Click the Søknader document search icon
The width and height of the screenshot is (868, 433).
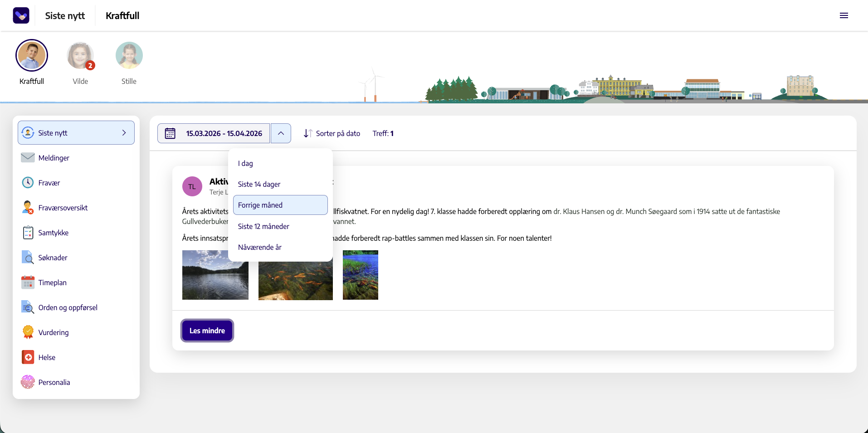point(28,257)
